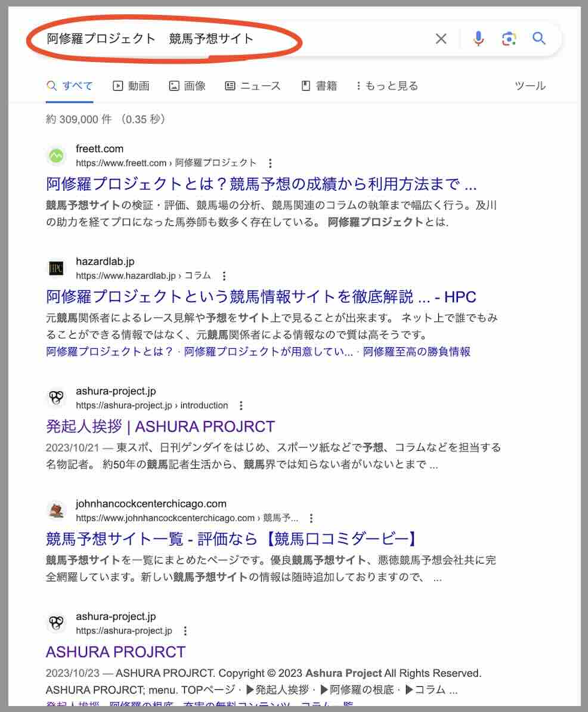Click the ashura-project.jp favicon
This screenshot has width=588, height=712.
click(x=56, y=398)
